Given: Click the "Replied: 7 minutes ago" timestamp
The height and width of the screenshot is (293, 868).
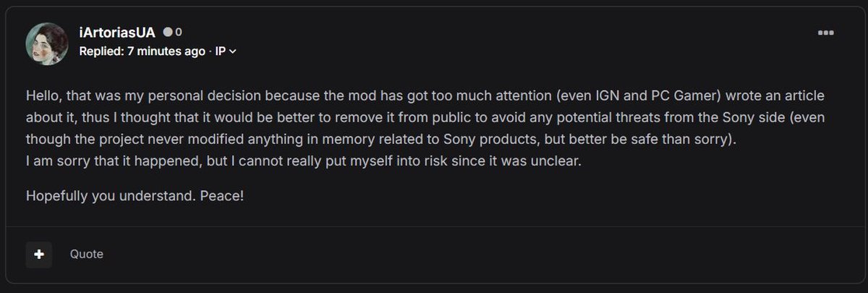Looking at the screenshot, I should point(142,51).
